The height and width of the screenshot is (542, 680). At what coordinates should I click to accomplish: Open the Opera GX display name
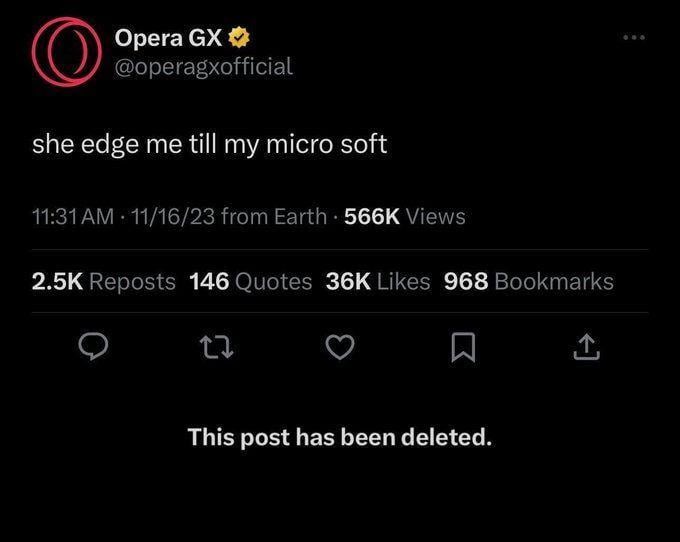pos(168,39)
